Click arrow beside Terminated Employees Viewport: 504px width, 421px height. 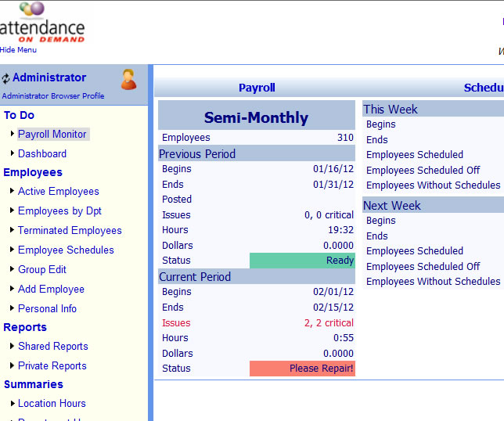13,229
